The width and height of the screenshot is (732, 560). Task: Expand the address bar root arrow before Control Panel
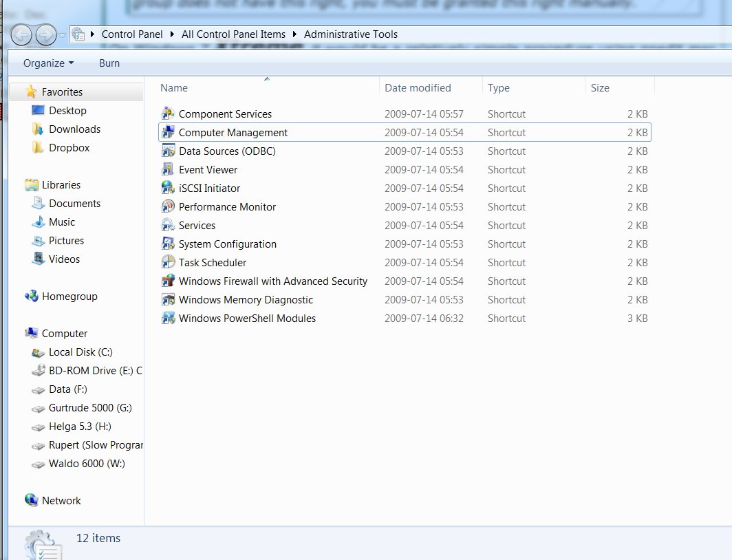92,34
